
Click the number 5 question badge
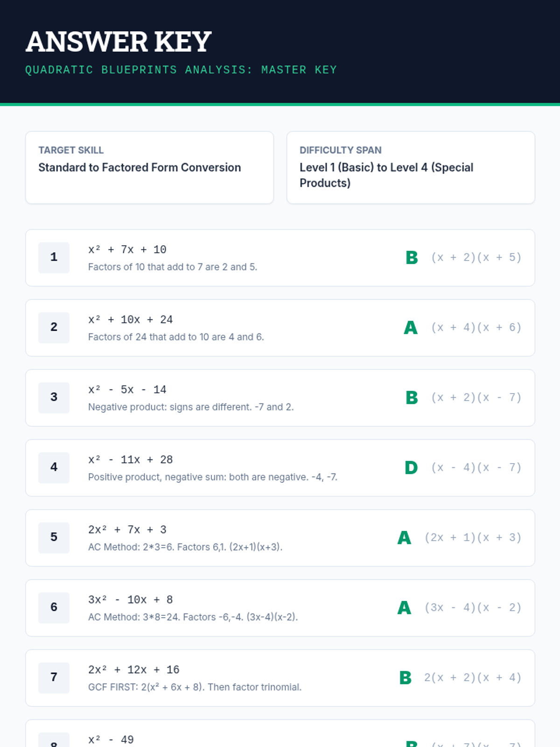tap(54, 537)
